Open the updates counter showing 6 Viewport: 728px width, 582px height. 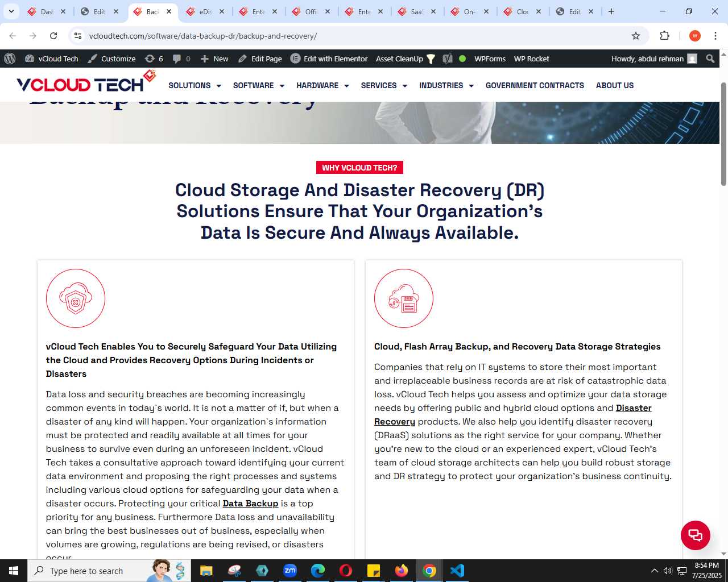coord(154,59)
